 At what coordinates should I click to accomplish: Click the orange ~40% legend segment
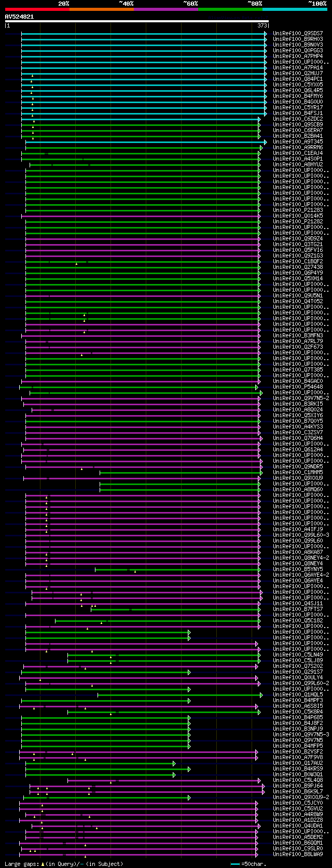coord(102,9)
